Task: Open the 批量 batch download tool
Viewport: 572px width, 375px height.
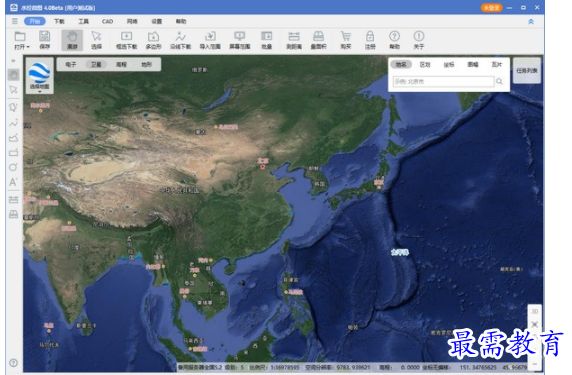Action: (266, 40)
